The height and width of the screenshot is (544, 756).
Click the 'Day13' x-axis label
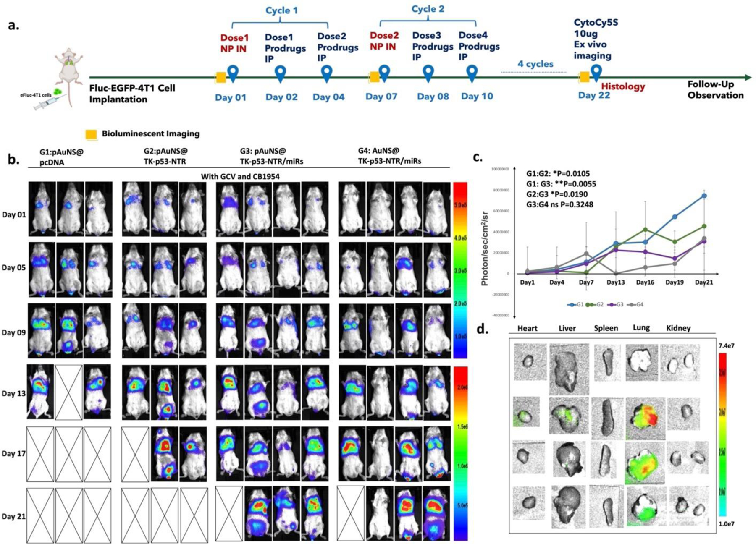coord(615,282)
